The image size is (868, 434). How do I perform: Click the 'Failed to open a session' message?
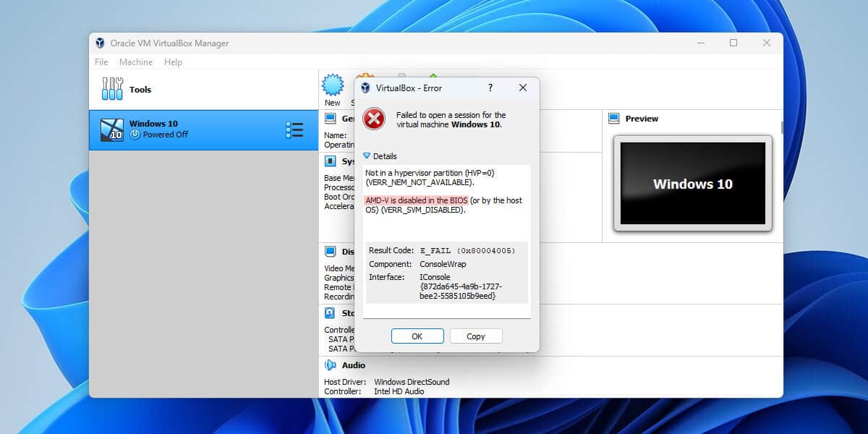click(451, 119)
